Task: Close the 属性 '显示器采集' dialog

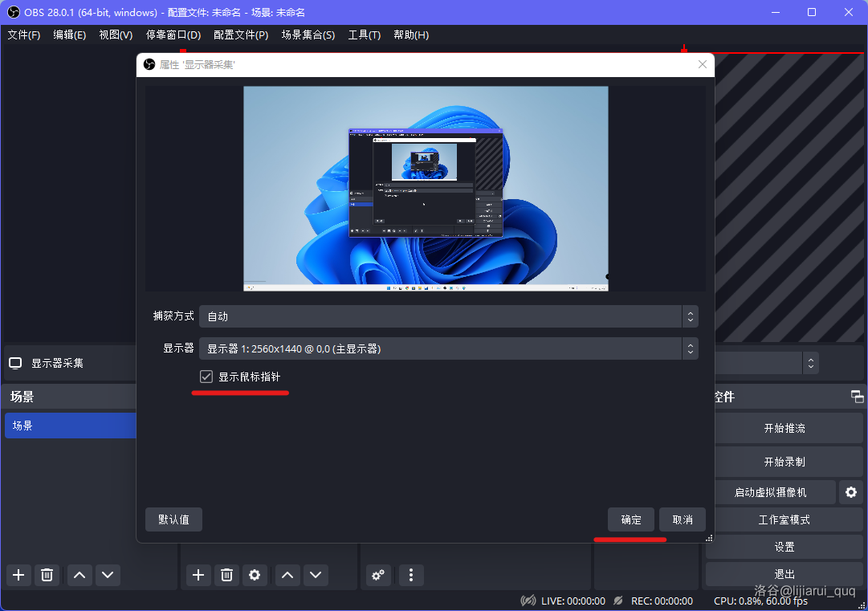Action: pos(703,64)
